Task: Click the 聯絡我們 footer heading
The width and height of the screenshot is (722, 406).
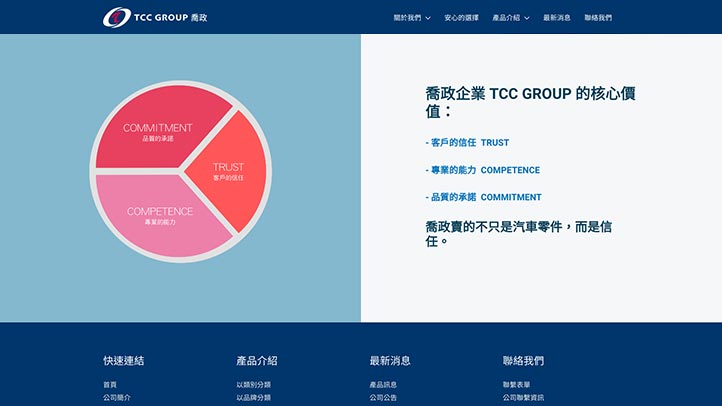Action: [x=523, y=360]
